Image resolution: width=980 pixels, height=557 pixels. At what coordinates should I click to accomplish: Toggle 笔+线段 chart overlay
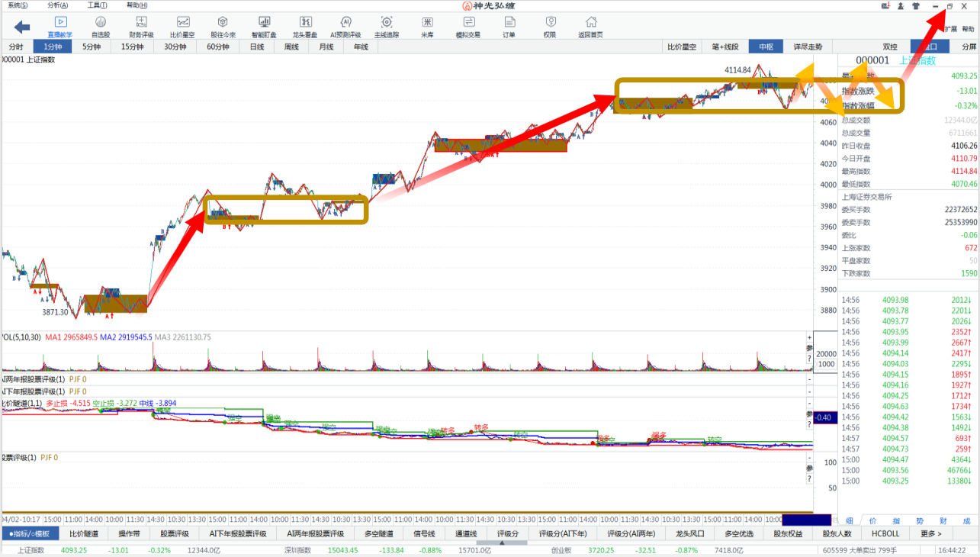[725, 47]
